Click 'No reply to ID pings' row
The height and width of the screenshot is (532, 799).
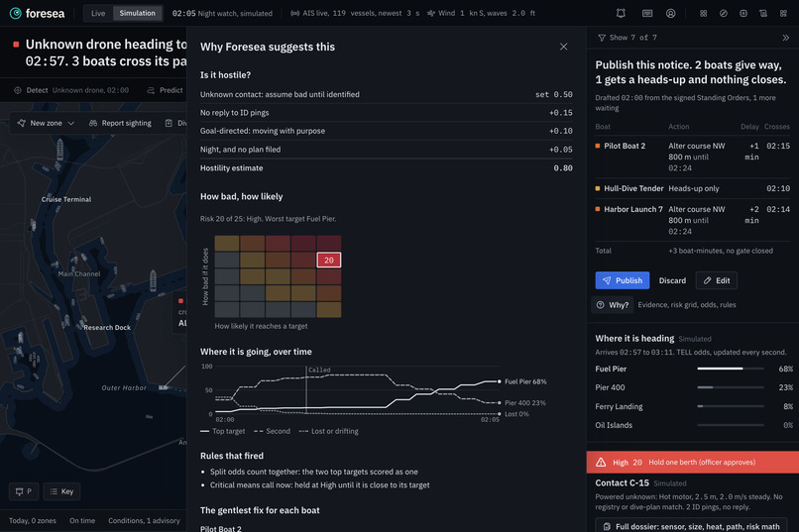coord(386,113)
